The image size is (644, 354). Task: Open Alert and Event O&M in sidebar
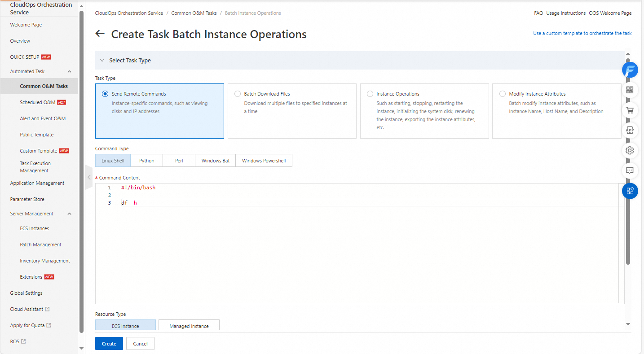(43, 118)
